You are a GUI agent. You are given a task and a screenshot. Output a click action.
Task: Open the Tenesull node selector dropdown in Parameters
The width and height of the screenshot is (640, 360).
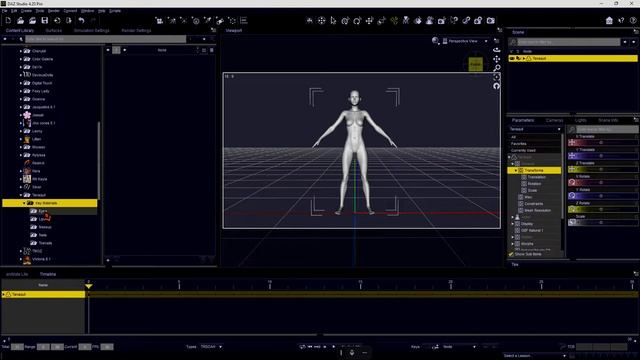[535, 129]
